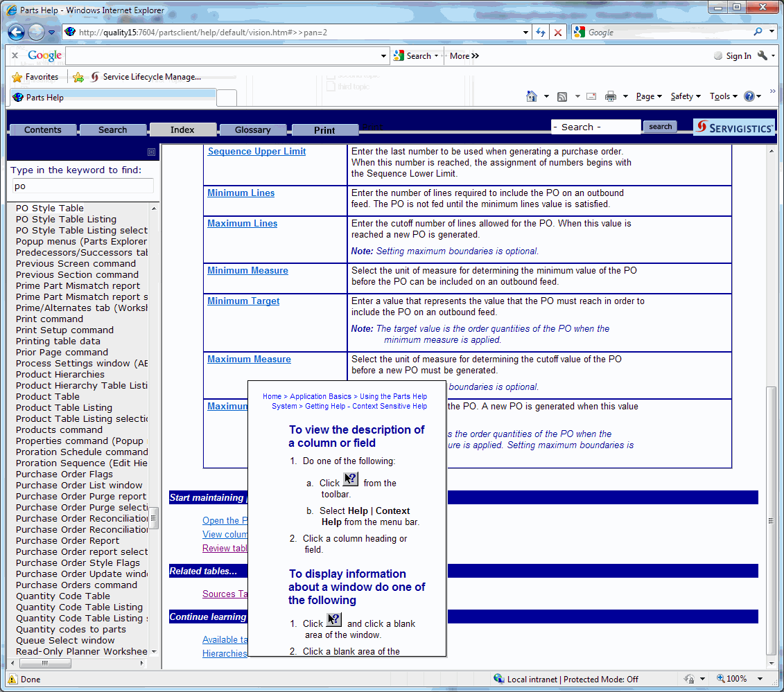The image size is (784, 692).
Task: Click the content pane vertical scrollbar
Action: coord(772,407)
